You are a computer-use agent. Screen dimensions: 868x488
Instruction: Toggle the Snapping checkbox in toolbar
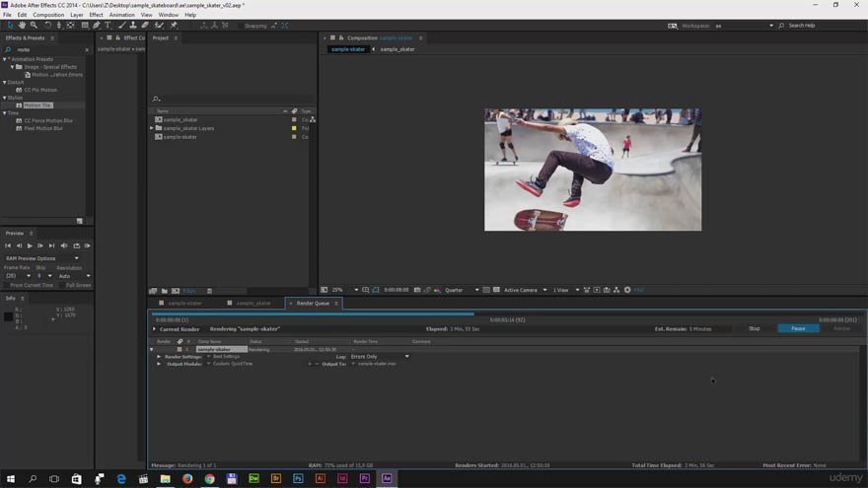coord(241,26)
